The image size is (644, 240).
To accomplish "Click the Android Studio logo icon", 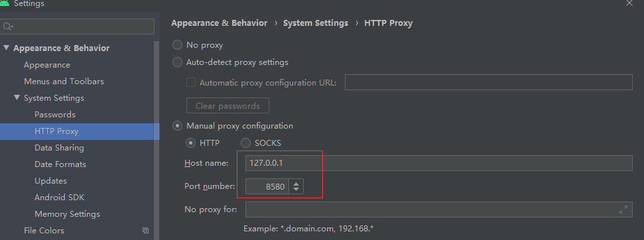I will coord(5,3).
